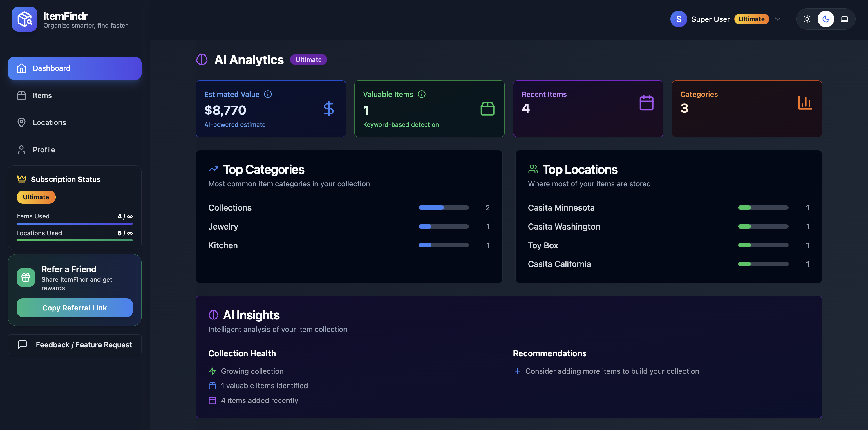
Task: Click the Collections category progress bar
Action: tap(444, 207)
